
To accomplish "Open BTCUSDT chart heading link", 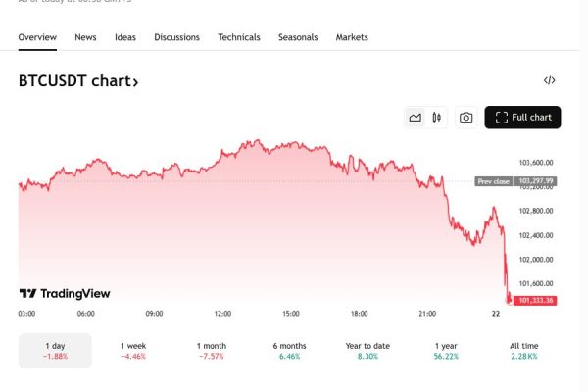I will coord(78,81).
